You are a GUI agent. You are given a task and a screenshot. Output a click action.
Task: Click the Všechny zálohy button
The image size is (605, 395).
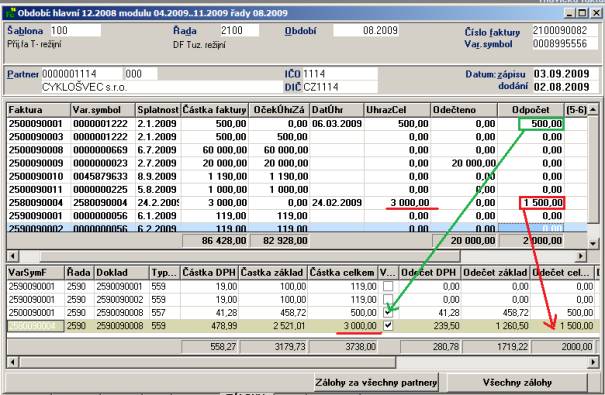point(517,383)
